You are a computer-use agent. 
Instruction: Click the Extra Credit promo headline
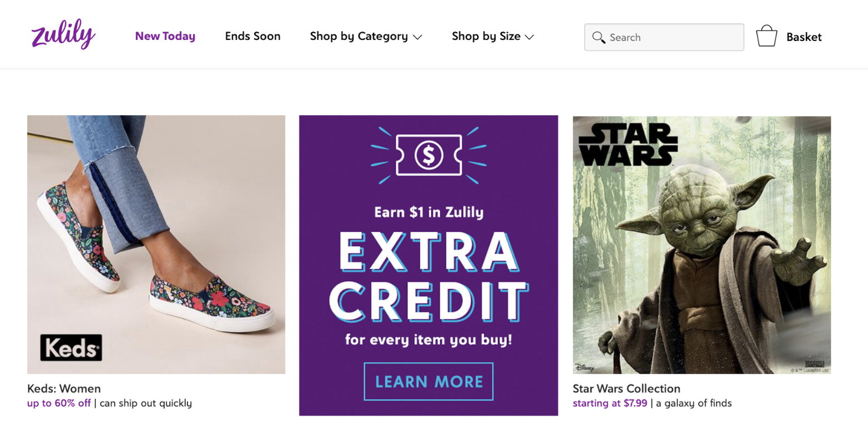tap(428, 277)
